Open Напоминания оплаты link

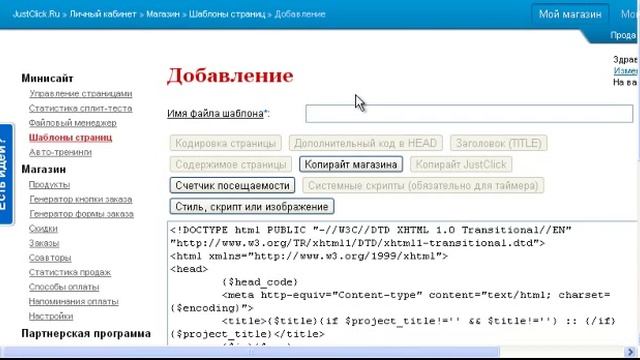pos(73,301)
